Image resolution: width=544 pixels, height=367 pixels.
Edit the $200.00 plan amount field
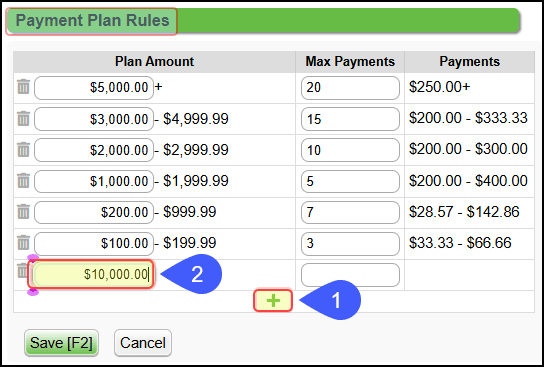94,212
